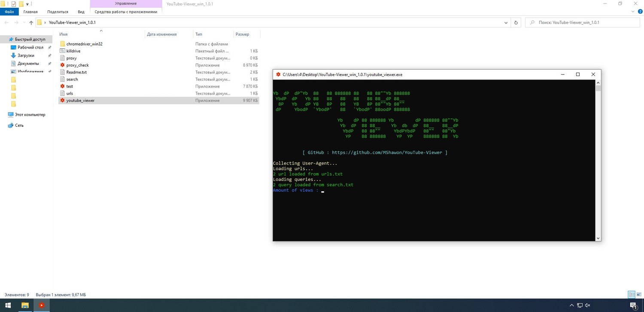Viewport: 644px width, 312px height.
Task: Click the youtube_viewer taskbar icon
Action: [x=42, y=306]
